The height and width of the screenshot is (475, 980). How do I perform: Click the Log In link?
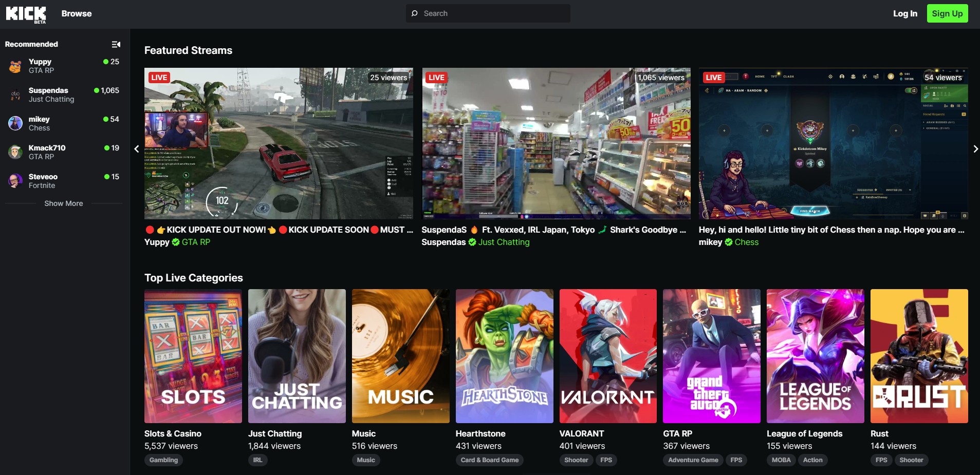(x=904, y=13)
